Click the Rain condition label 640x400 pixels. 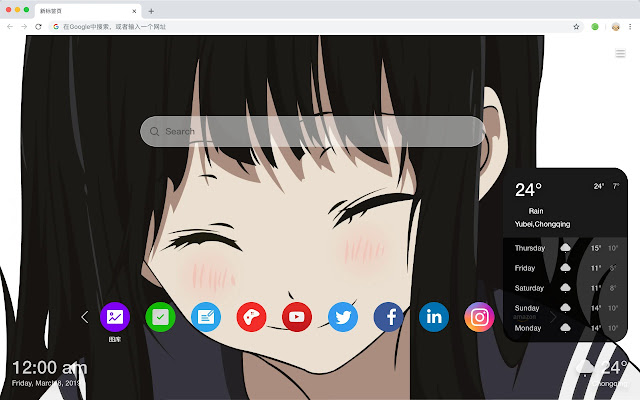coord(536,211)
